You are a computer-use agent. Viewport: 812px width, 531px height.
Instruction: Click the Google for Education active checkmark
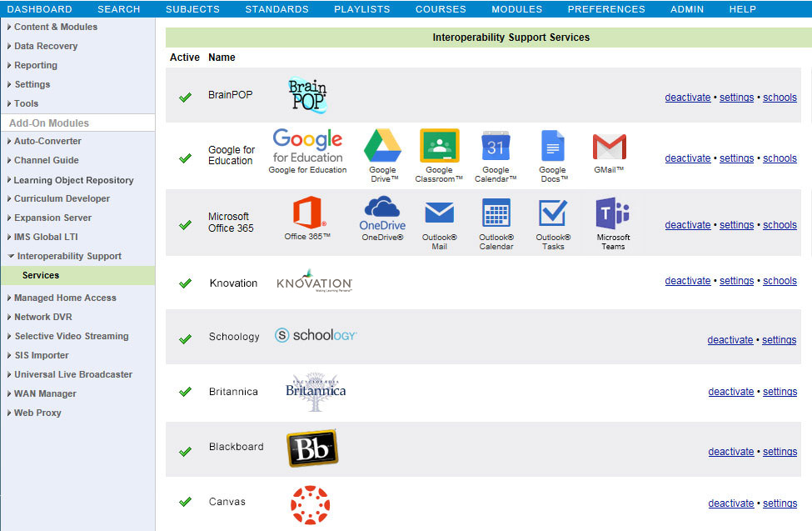pyautogui.click(x=185, y=158)
